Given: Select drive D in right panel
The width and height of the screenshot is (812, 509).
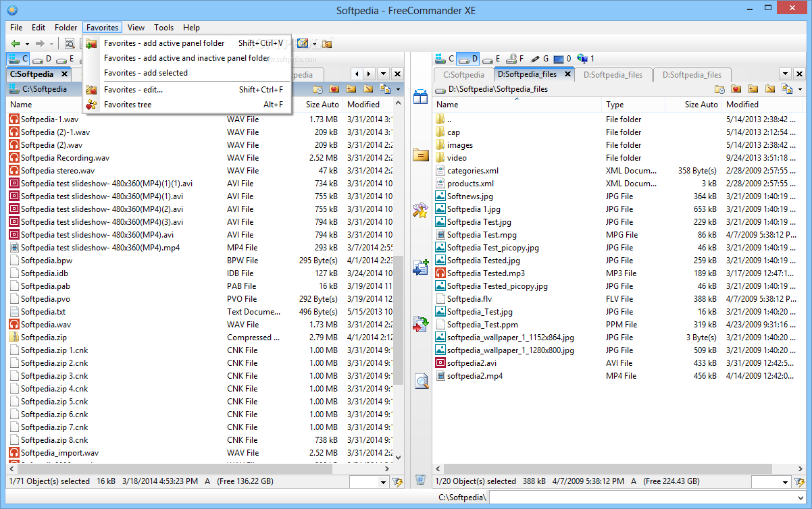Looking at the screenshot, I should [x=467, y=59].
